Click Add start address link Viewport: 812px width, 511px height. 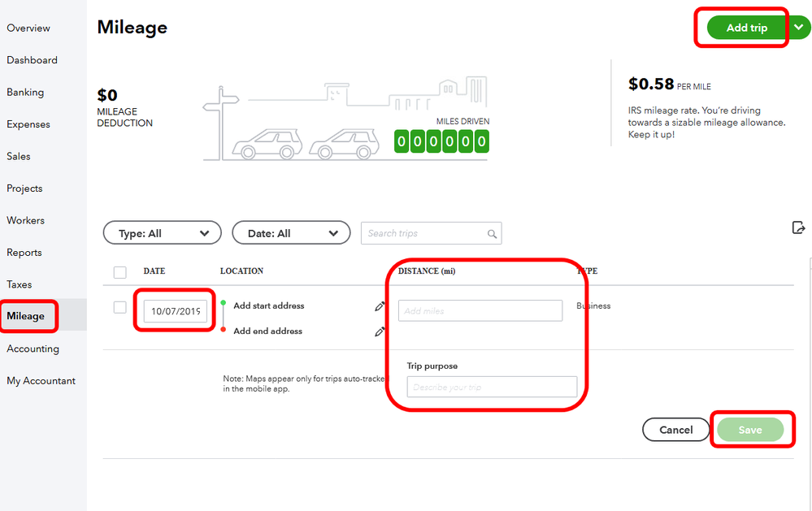(269, 306)
